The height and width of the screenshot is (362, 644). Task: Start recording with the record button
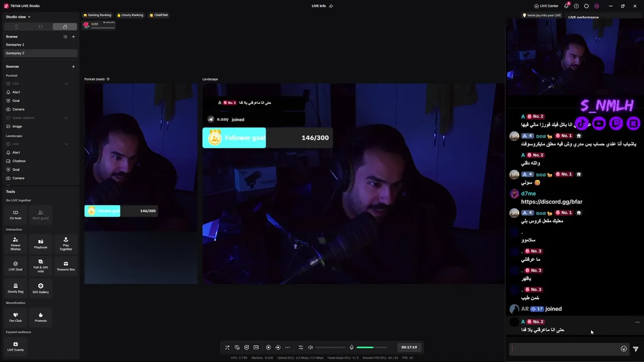268,347
